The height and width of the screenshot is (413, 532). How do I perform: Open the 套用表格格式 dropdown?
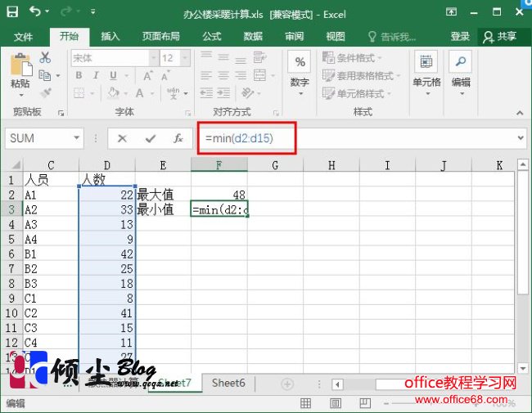(361, 75)
